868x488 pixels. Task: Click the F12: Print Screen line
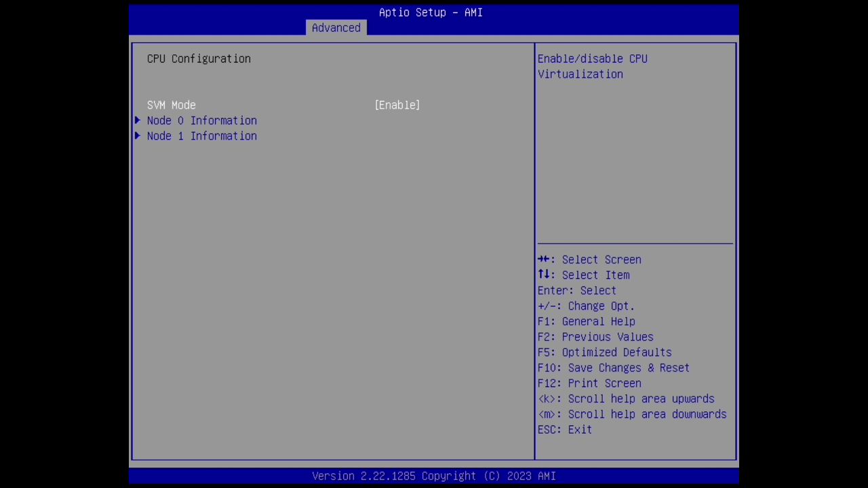point(589,384)
